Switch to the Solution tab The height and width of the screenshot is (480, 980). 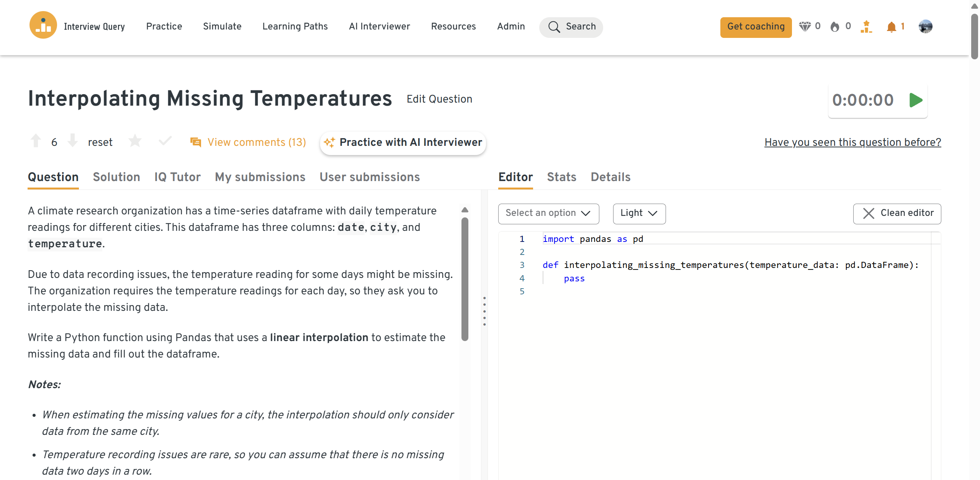116,177
